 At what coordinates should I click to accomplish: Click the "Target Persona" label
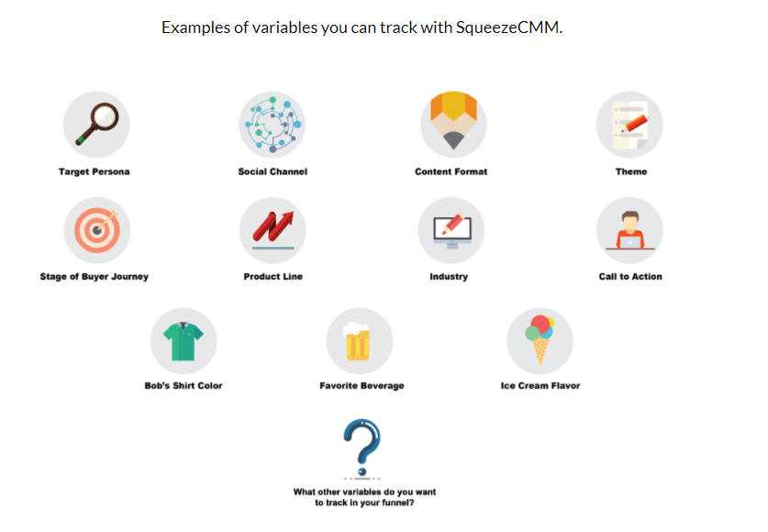point(95,172)
